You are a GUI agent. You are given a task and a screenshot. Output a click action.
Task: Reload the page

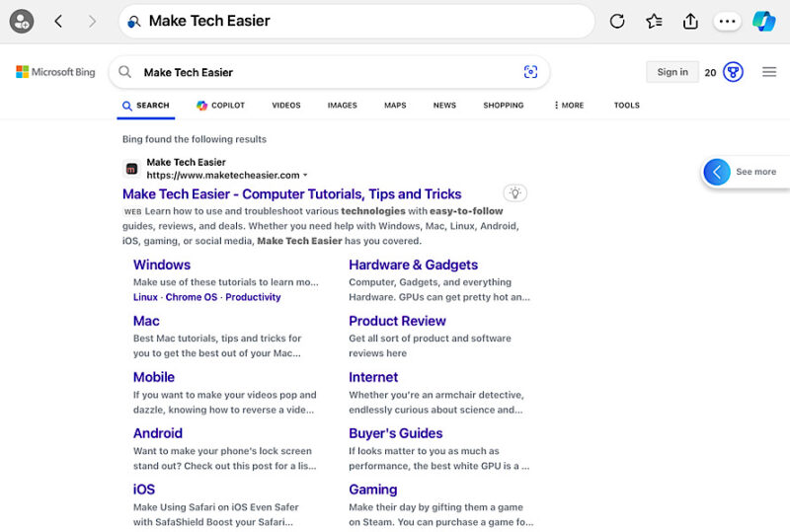click(x=617, y=21)
